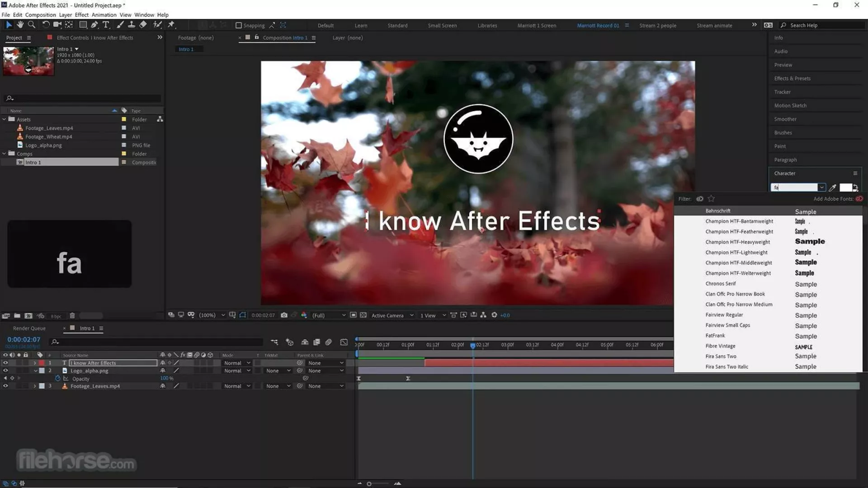Select the Clone Stamp tool
Image resolution: width=868 pixels, height=488 pixels.
click(x=131, y=25)
